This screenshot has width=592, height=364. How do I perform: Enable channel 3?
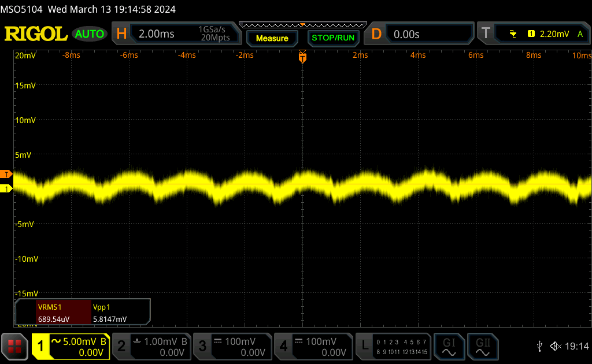[x=202, y=346]
